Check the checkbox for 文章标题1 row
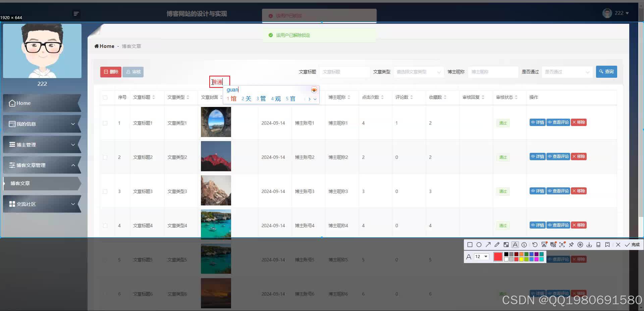 click(x=105, y=123)
